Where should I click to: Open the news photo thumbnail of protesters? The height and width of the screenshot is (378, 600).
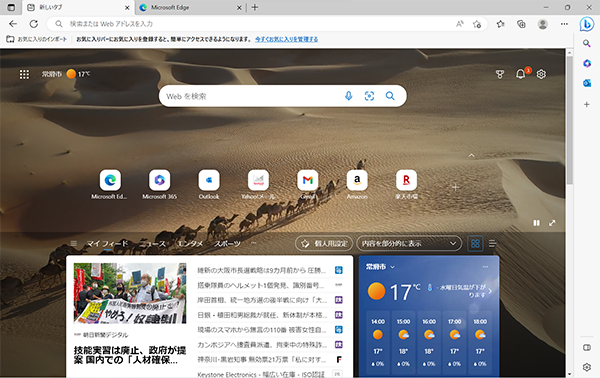click(130, 293)
